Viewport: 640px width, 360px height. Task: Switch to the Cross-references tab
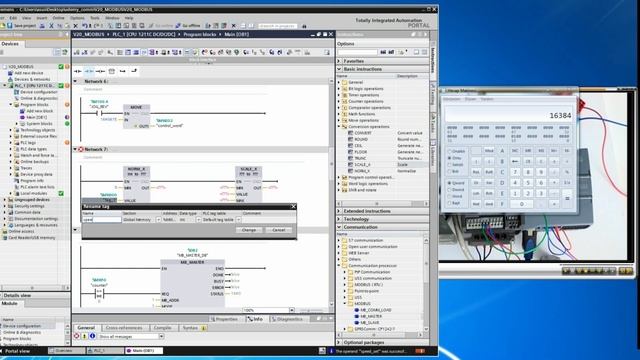(x=124, y=328)
